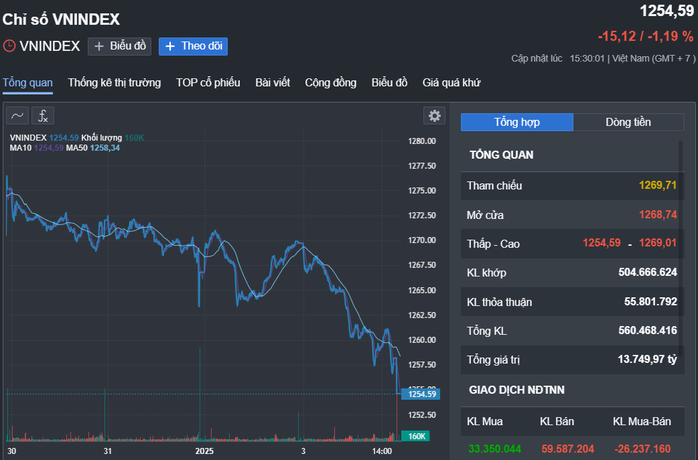Screen dimensions: 698x460
Task: Click the MA10 legend value
Action: coord(49,148)
